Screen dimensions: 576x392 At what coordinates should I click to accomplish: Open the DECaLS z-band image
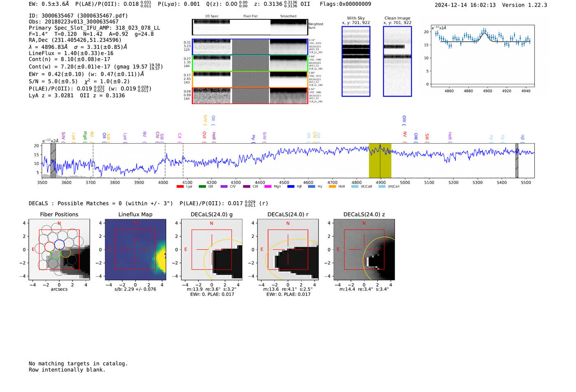pyautogui.click(x=364, y=250)
